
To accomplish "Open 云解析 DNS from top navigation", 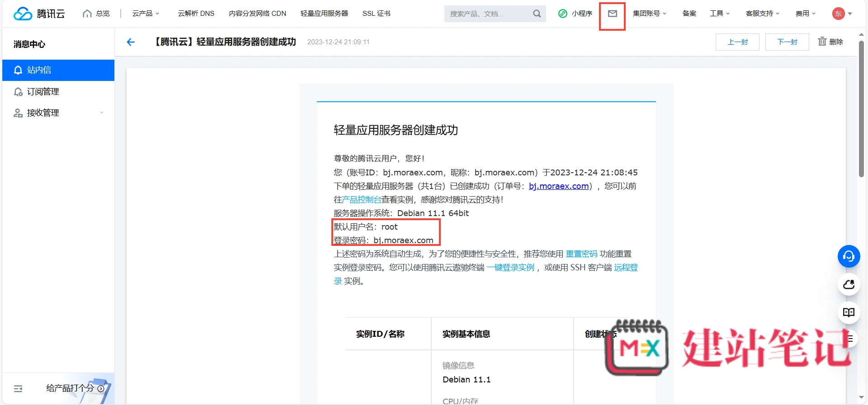I will coord(196,14).
